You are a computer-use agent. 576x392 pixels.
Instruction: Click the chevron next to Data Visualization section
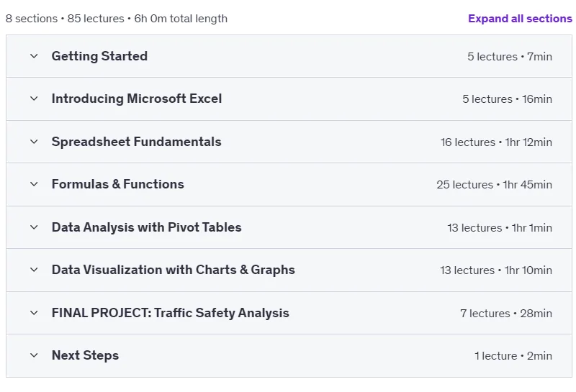pos(34,270)
